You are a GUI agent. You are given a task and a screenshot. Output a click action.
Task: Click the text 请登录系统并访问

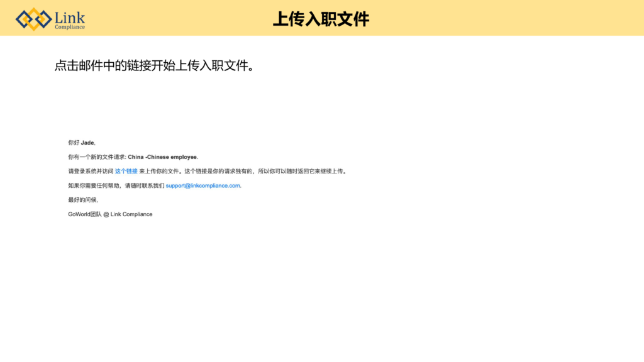tap(91, 171)
